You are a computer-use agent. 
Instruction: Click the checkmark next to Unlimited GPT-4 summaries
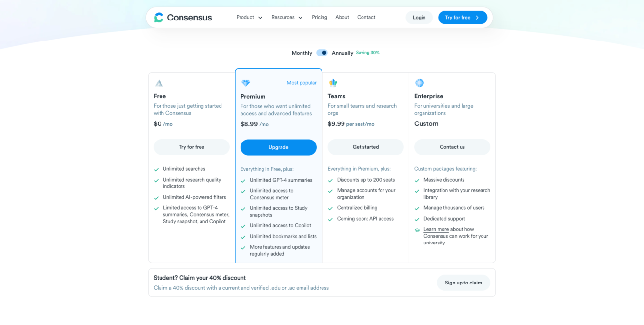pyautogui.click(x=243, y=180)
